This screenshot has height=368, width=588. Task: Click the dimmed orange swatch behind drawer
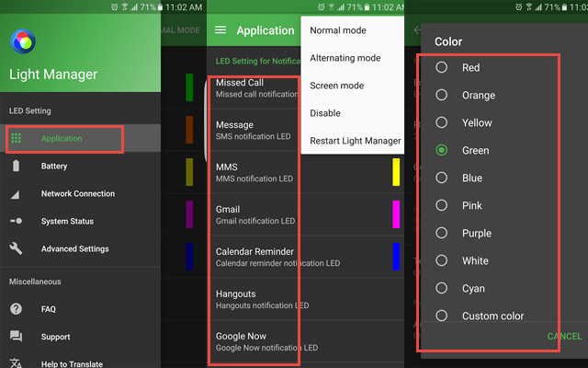(190, 130)
